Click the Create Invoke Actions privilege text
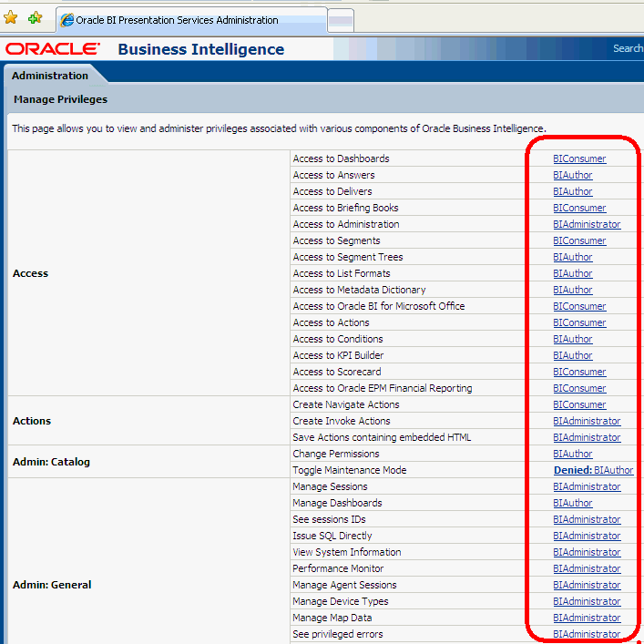This screenshot has height=644, width=644. [341, 421]
